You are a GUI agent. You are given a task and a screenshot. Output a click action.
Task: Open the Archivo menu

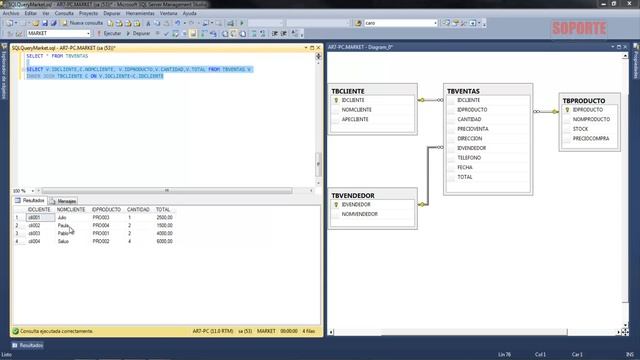pos(11,13)
